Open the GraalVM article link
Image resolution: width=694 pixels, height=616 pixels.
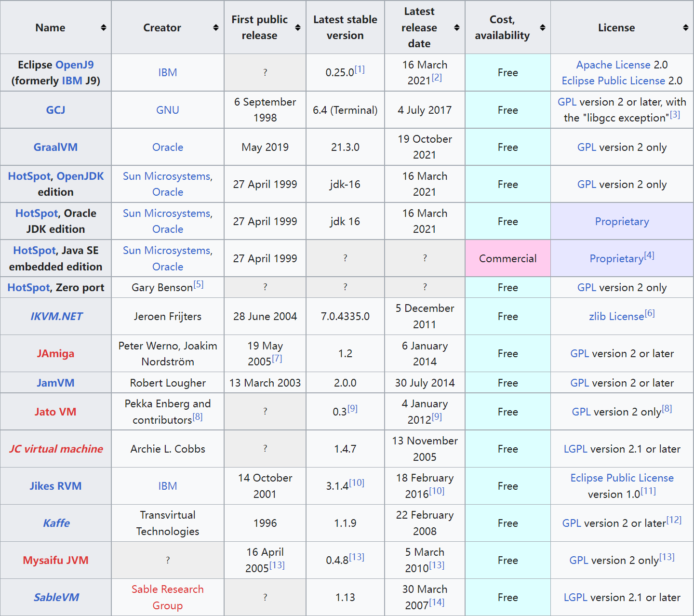click(x=55, y=147)
